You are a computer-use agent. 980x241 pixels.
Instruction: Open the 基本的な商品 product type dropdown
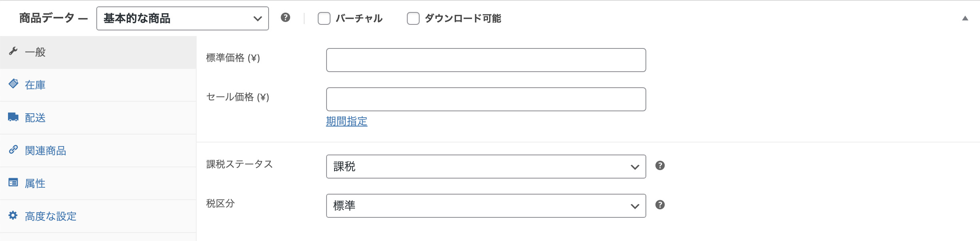pos(182,18)
